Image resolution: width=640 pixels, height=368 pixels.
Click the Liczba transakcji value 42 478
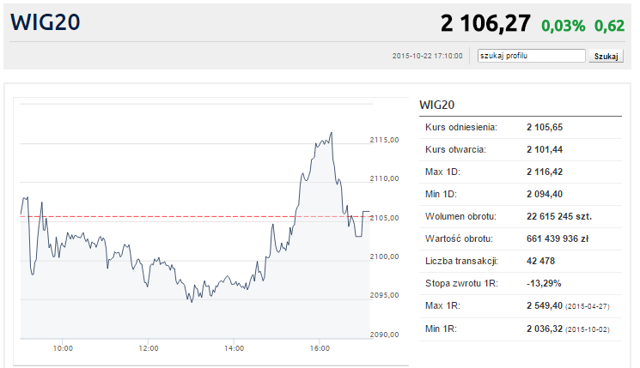pyautogui.click(x=540, y=261)
